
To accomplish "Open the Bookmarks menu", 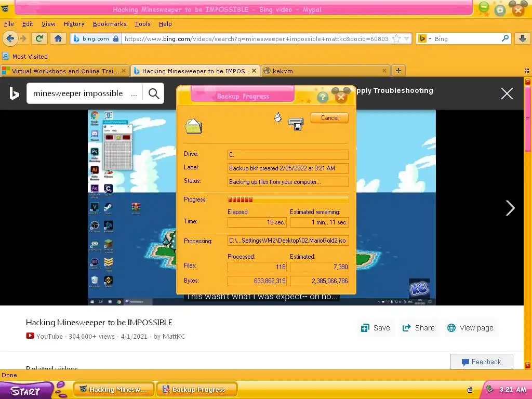I will tap(110, 24).
